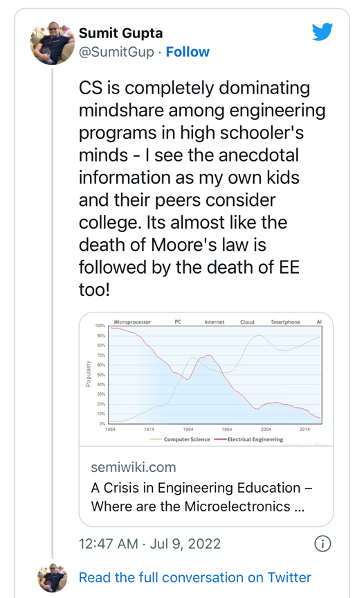Image resolution: width=364 pixels, height=598 pixels.
Task: Open the semiwiki.com domain link
Action: click(x=134, y=467)
